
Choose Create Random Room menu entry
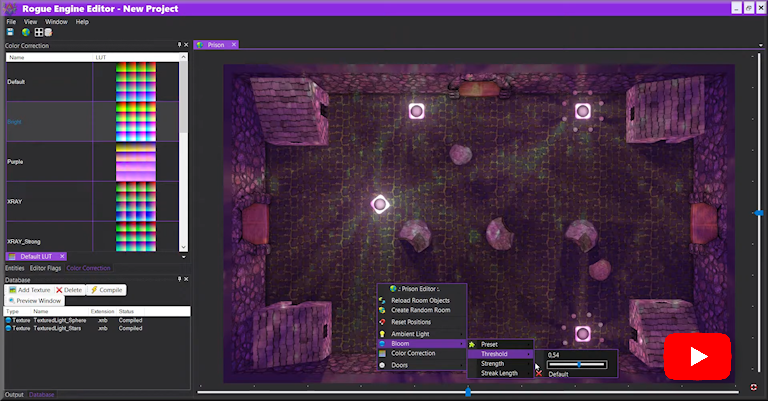pos(422,310)
